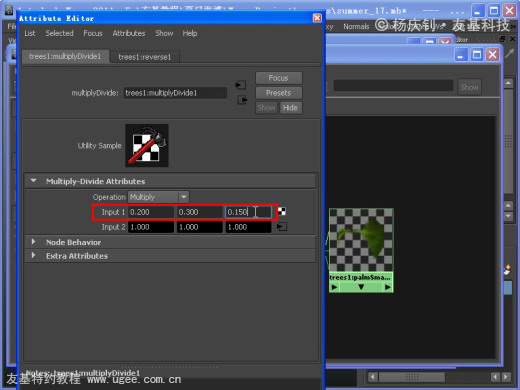The height and width of the screenshot is (390, 520).
Task: Click the Input 1 first value 0.200
Action: click(151, 212)
